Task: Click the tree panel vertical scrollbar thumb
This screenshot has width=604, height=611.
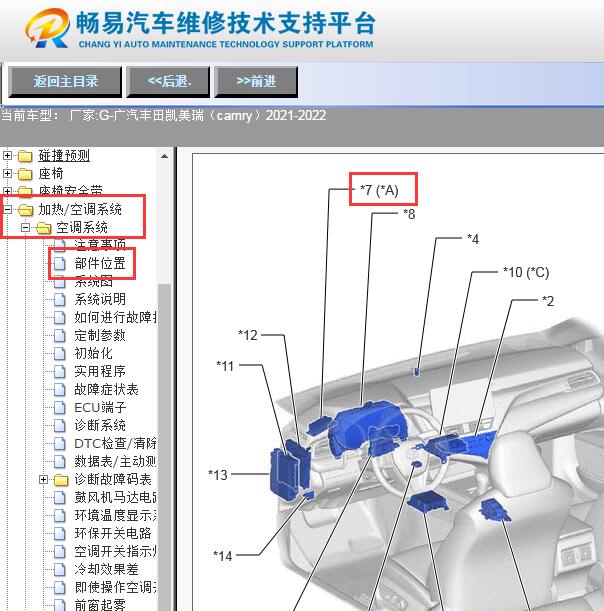Action: click(x=164, y=447)
